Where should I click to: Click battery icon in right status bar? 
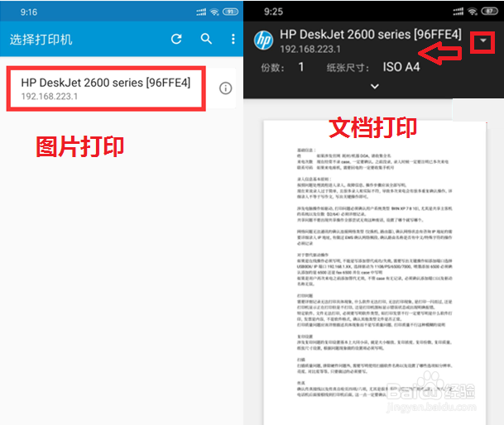coord(489,12)
